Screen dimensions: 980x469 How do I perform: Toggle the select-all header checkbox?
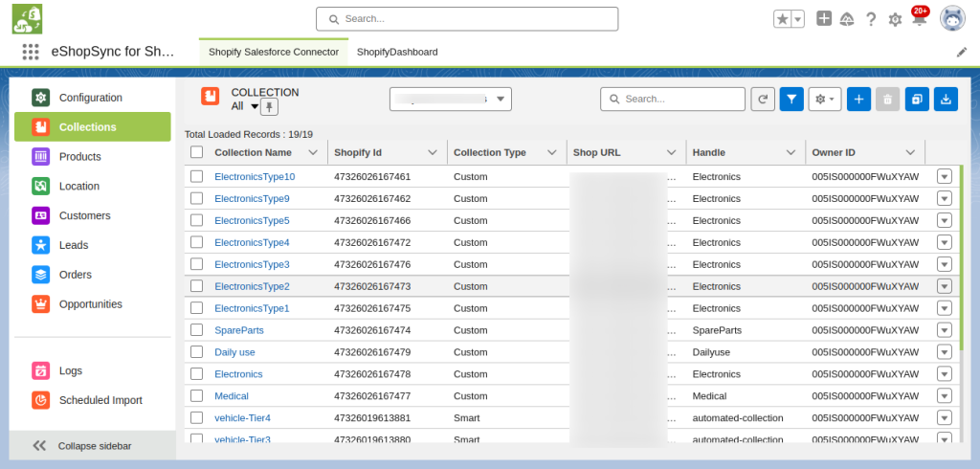pyautogui.click(x=197, y=152)
